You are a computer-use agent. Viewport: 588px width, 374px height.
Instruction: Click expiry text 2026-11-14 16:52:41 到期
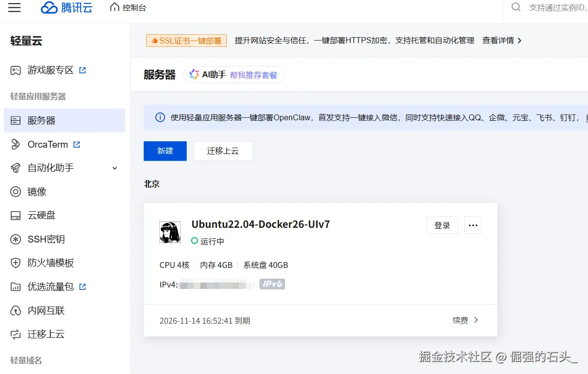(205, 321)
